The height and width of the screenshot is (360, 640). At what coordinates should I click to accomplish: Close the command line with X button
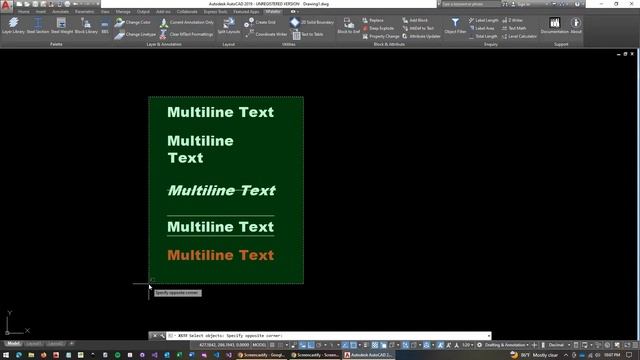pos(154,336)
